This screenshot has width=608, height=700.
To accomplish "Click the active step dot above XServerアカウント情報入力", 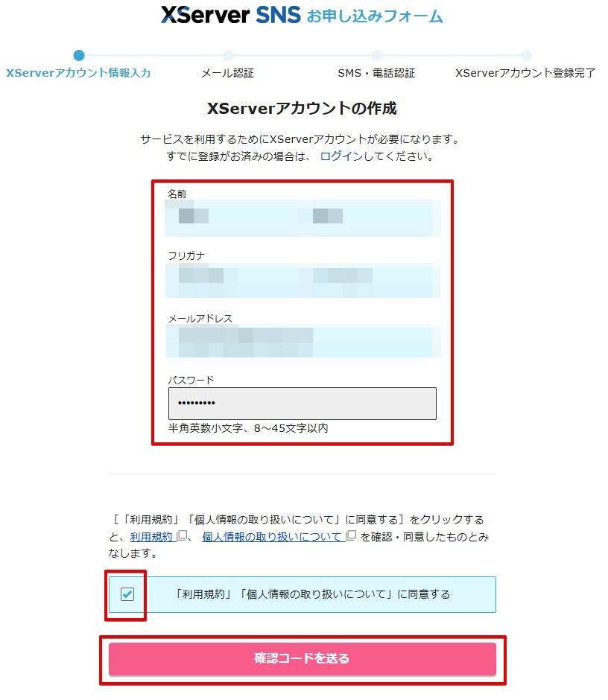I will point(79,55).
